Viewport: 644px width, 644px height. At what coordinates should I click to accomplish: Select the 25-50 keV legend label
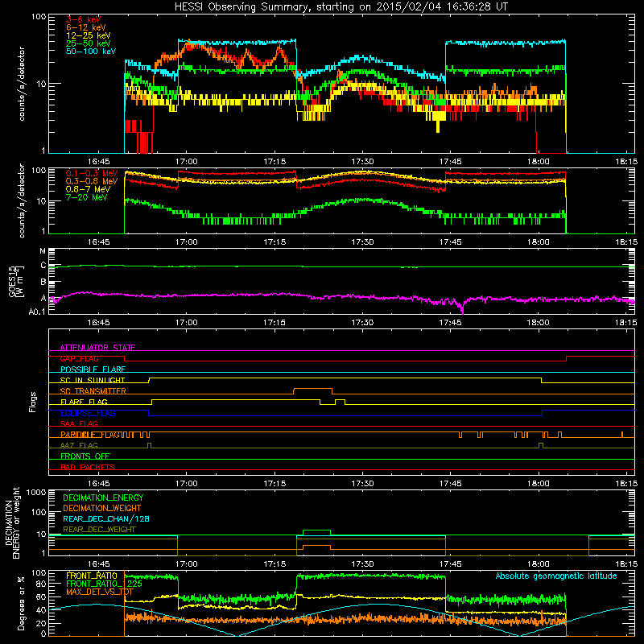click(89, 43)
